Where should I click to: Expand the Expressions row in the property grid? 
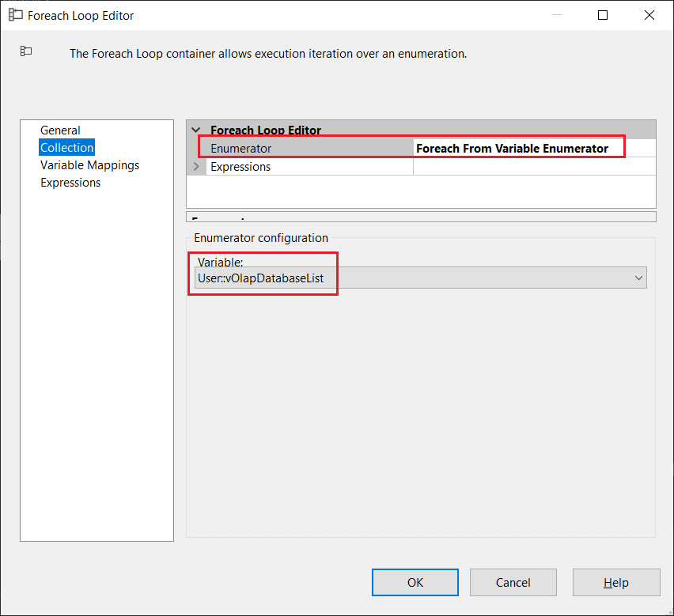point(196,167)
